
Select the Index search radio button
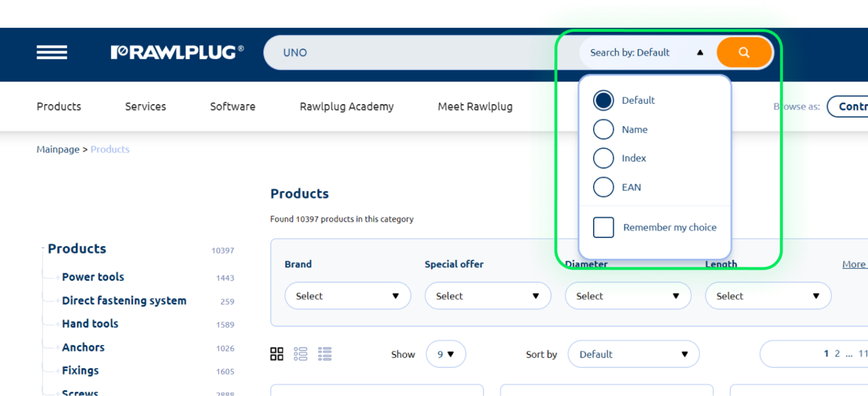[603, 158]
